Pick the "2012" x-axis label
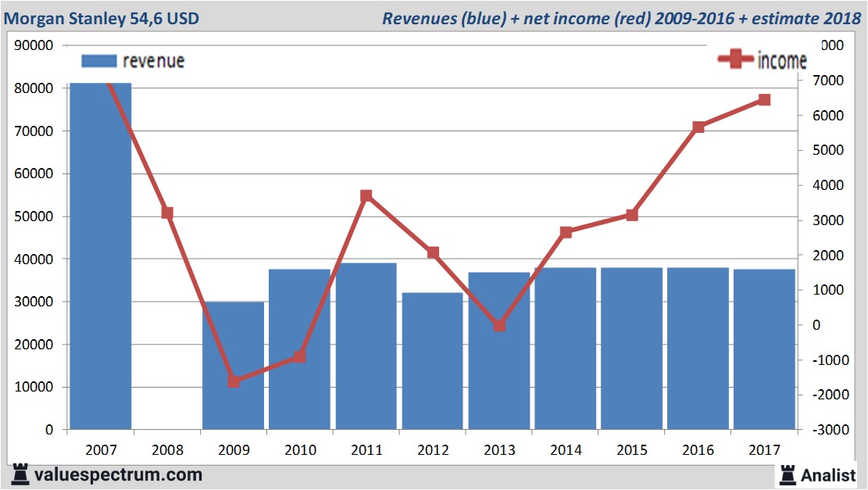The image size is (868, 490). click(434, 449)
